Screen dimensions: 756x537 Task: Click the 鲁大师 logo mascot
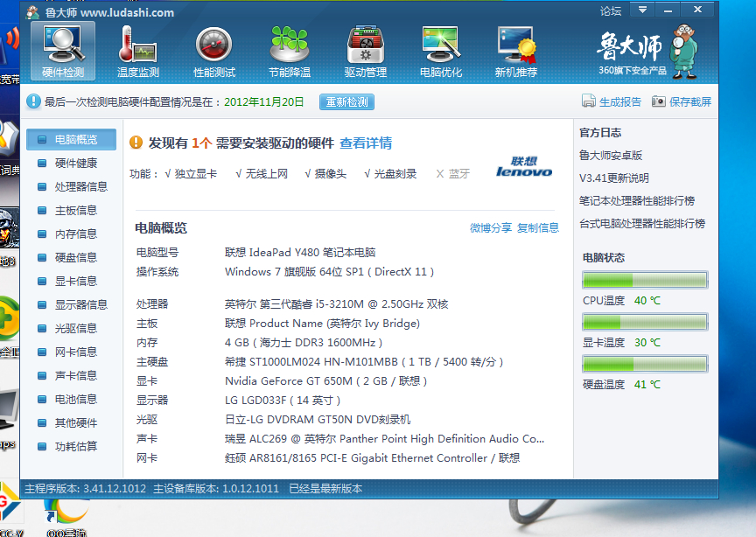[684, 52]
